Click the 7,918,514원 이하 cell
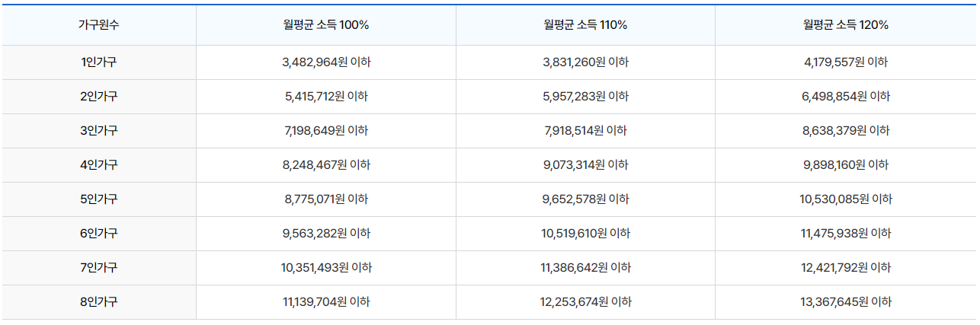The width and height of the screenshot is (980, 325). coord(585,131)
